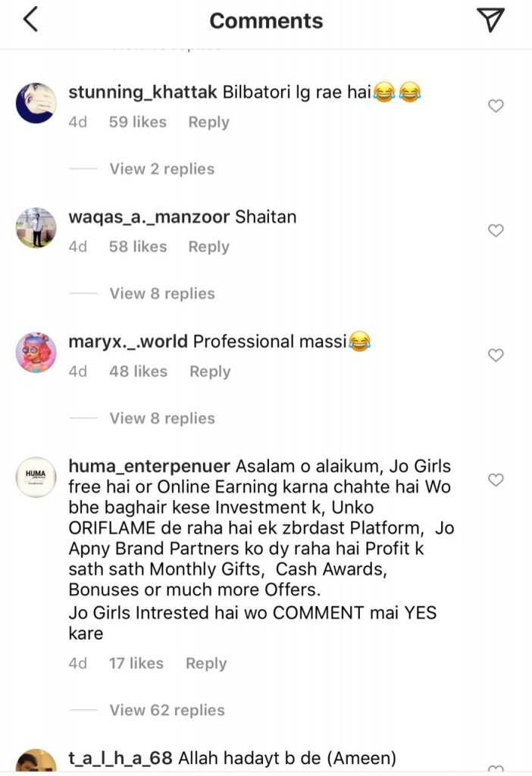Open the huma_enterpenuer username link
This screenshot has height=776, width=532.
(x=149, y=465)
